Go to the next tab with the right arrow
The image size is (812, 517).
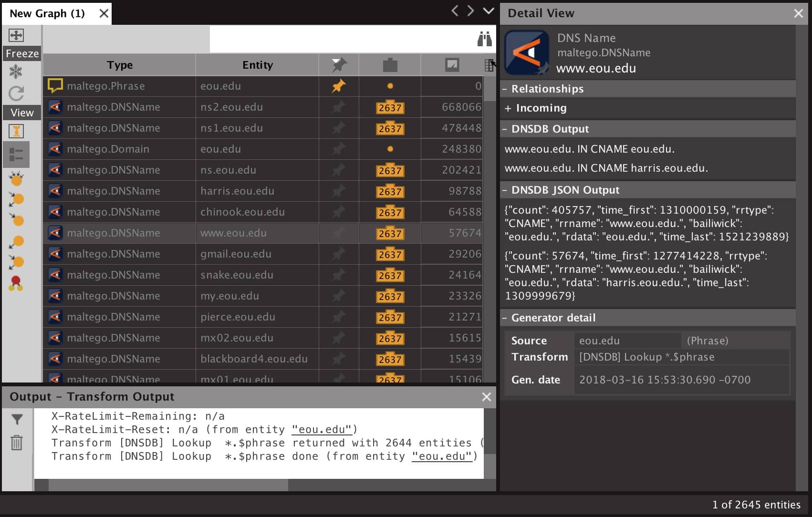click(x=471, y=11)
